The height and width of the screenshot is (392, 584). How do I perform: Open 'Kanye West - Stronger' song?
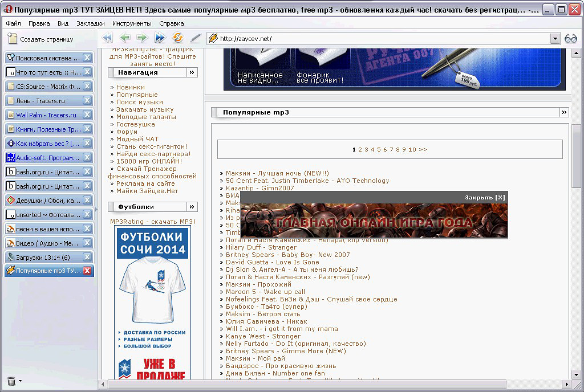263,336
